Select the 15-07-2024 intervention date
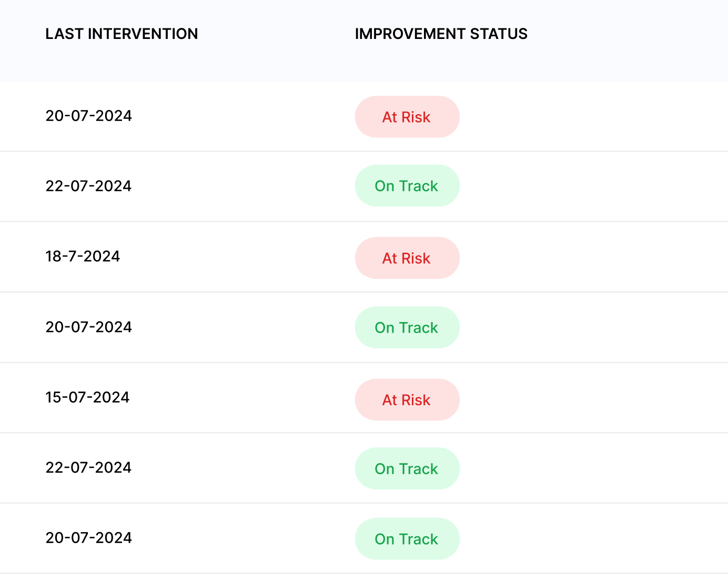728x581 pixels. point(87,397)
